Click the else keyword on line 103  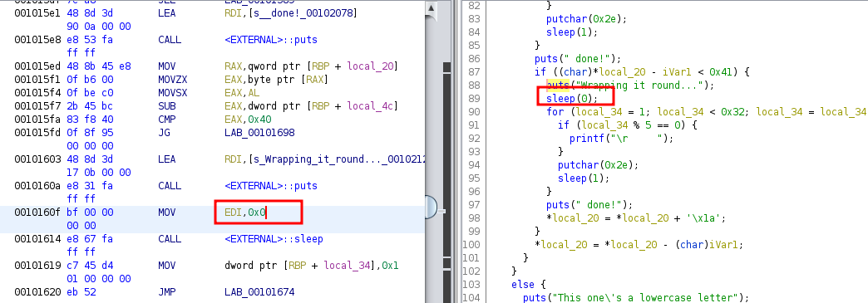tap(523, 284)
